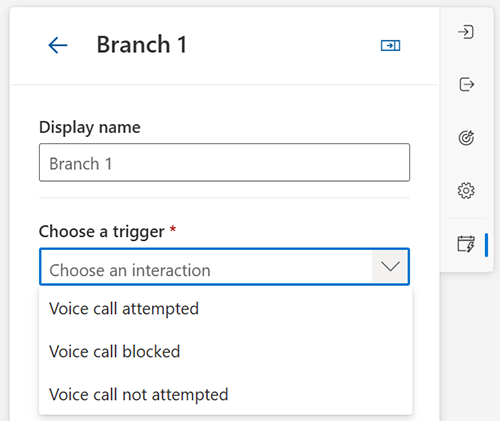Open the Choose an interaction combo box
The height and width of the screenshot is (421, 500).
224,267
